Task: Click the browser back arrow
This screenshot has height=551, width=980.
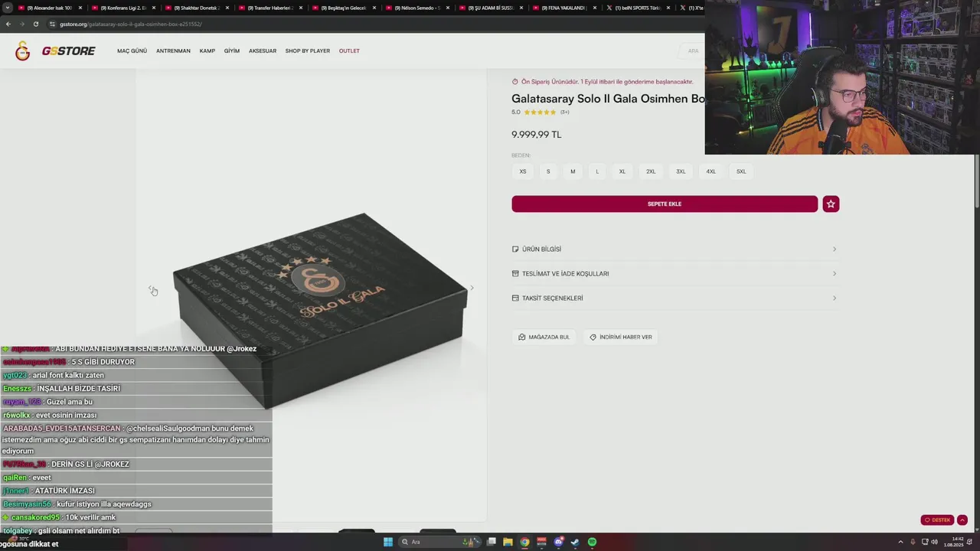Action: point(8,24)
